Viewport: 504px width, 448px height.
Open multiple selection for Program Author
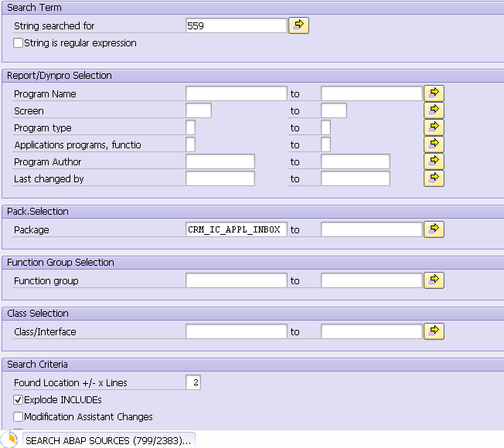pos(434,161)
